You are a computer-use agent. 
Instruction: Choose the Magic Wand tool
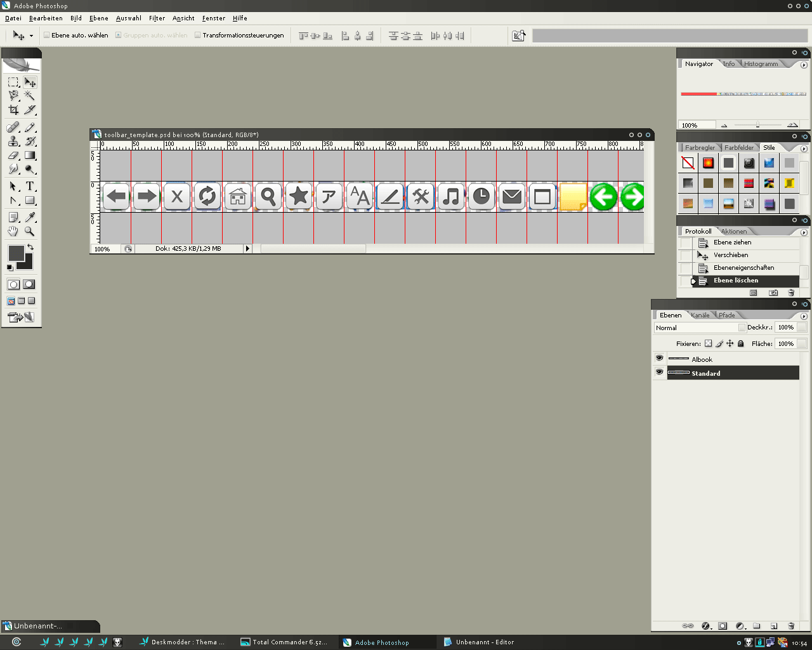pos(30,96)
